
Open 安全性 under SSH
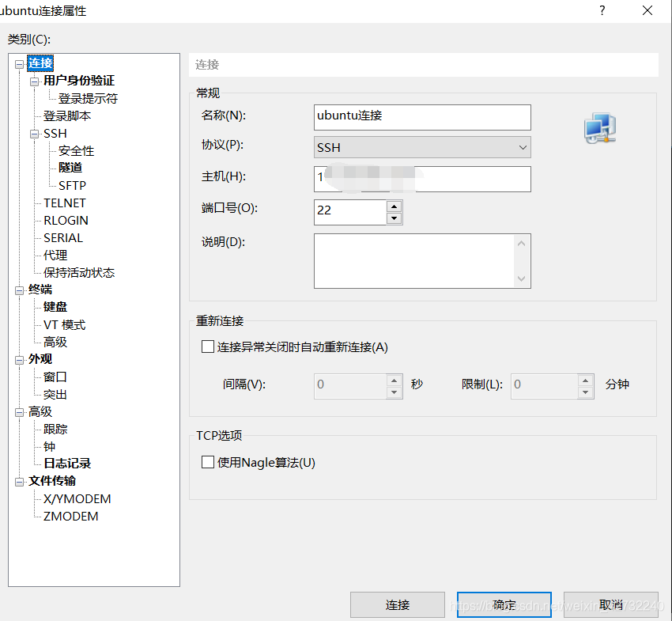point(76,150)
